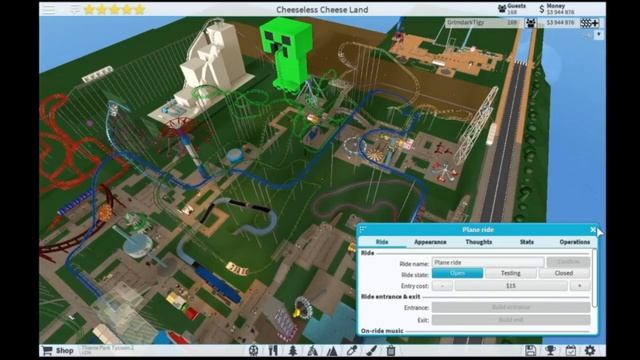Open the trophy achievements icon
Image resolution: width=640 pixels, height=360 pixels.
pyautogui.click(x=550, y=350)
